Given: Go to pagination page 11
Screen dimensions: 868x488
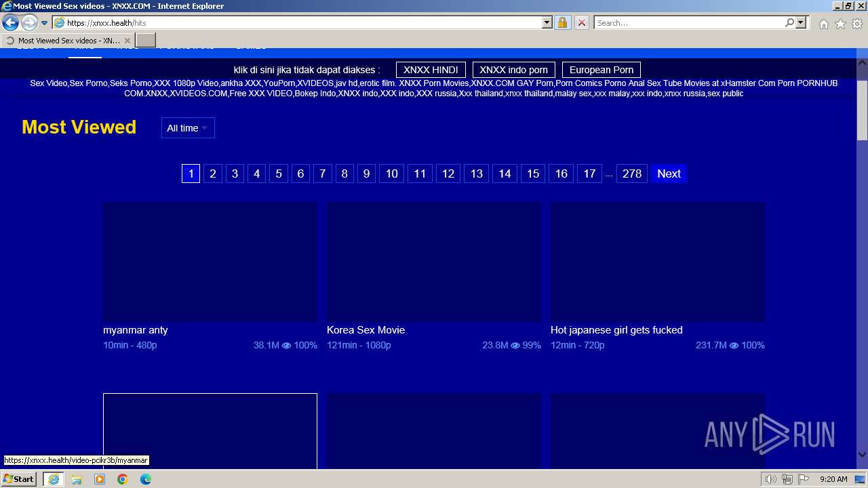Looking at the screenshot, I should [x=420, y=174].
